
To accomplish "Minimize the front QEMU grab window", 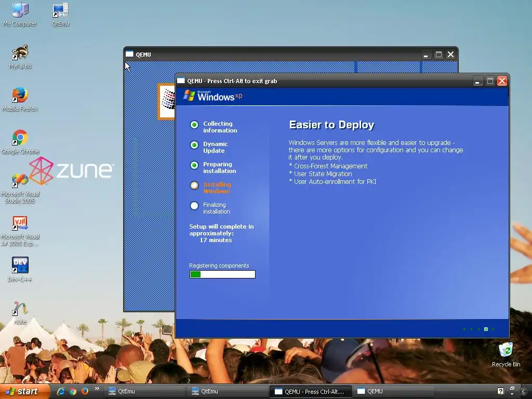I will pos(477,81).
